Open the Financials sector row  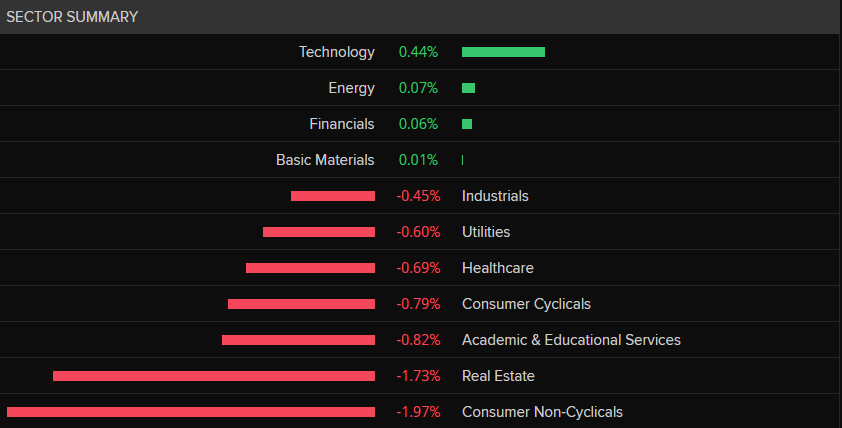pyautogui.click(x=342, y=124)
